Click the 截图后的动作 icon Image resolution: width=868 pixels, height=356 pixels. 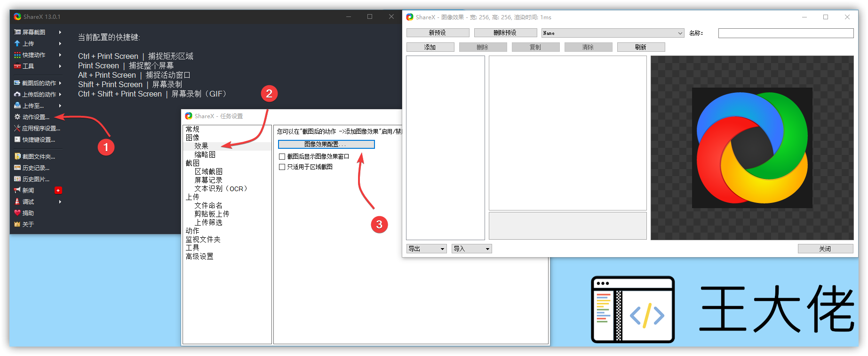[17, 83]
